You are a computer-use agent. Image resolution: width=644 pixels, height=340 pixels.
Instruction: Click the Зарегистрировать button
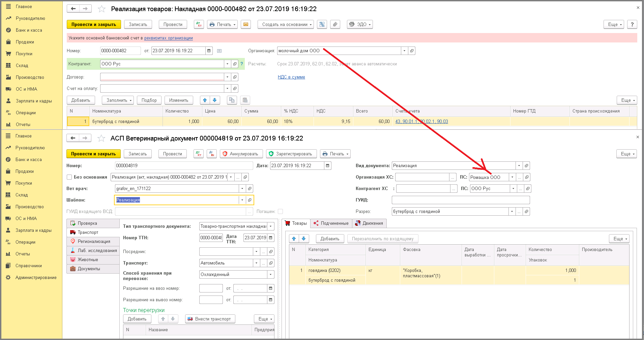pyautogui.click(x=291, y=154)
